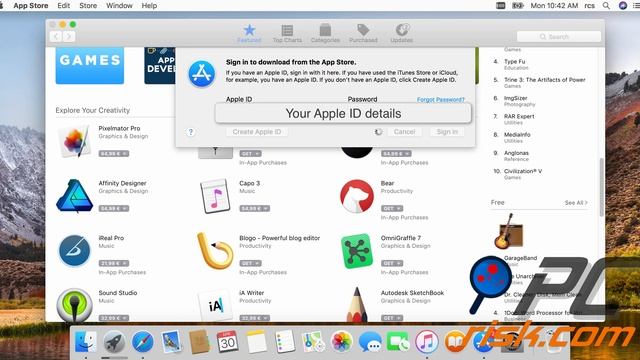Click the back navigation arrow

(56, 37)
